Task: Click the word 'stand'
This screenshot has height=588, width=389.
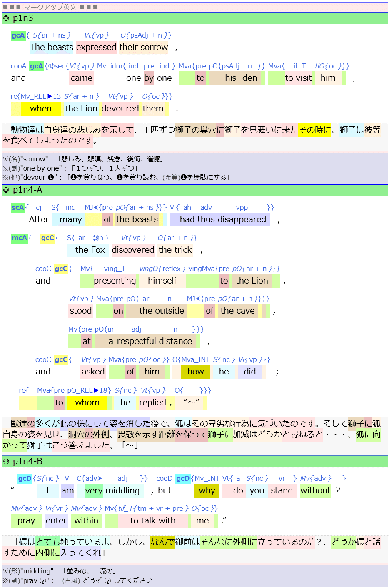Action: tap(282, 490)
